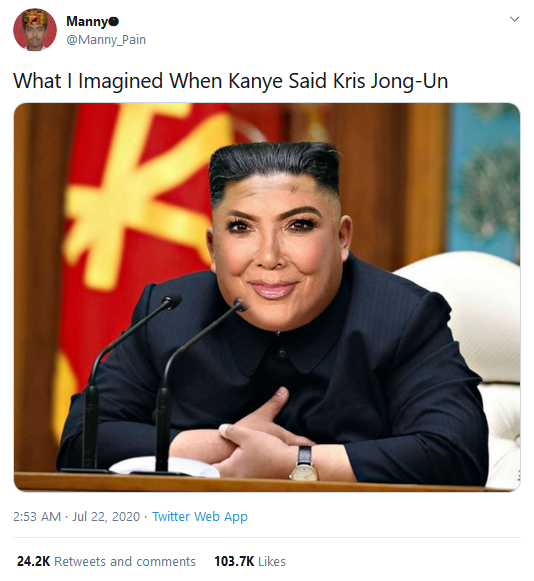
Task: Click the gold wristwatch in the photo
Action: pyautogui.click(x=304, y=465)
